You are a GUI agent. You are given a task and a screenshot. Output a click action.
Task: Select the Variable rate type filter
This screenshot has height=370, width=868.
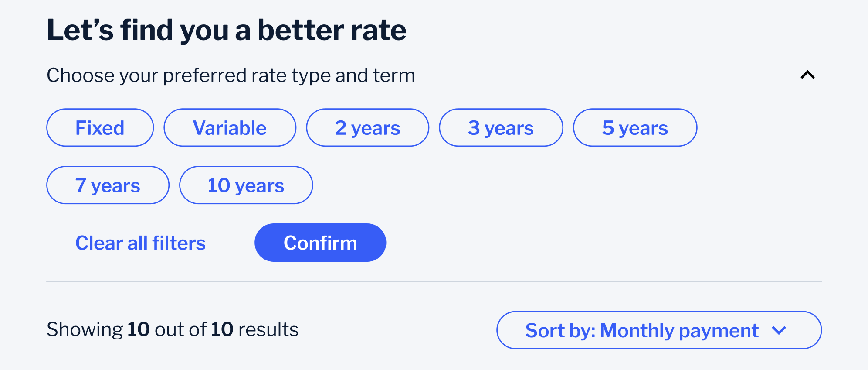(230, 127)
